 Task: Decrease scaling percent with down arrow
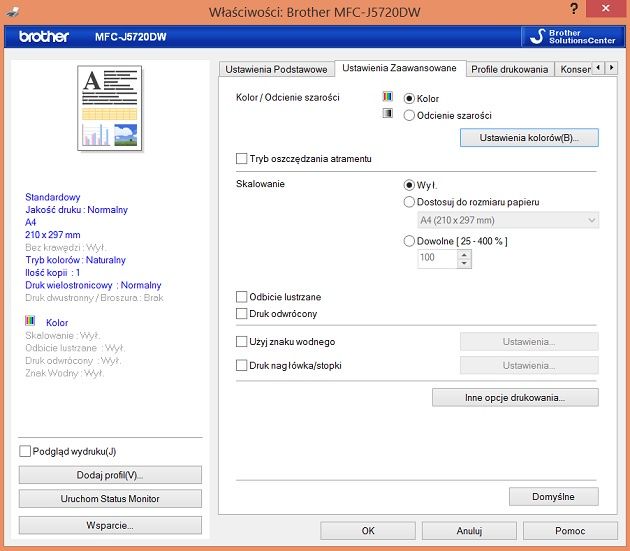[464, 264]
